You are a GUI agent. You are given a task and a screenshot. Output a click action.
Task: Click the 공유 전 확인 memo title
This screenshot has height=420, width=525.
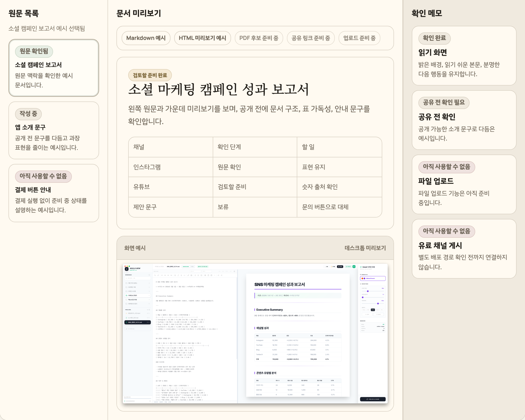437,117
